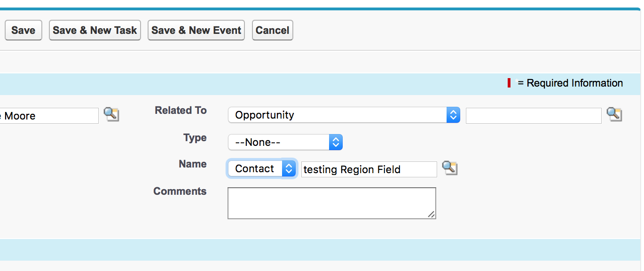This screenshot has height=271, width=644.
Task: Open the Related To lookup icon
Action: coord(614,114)
